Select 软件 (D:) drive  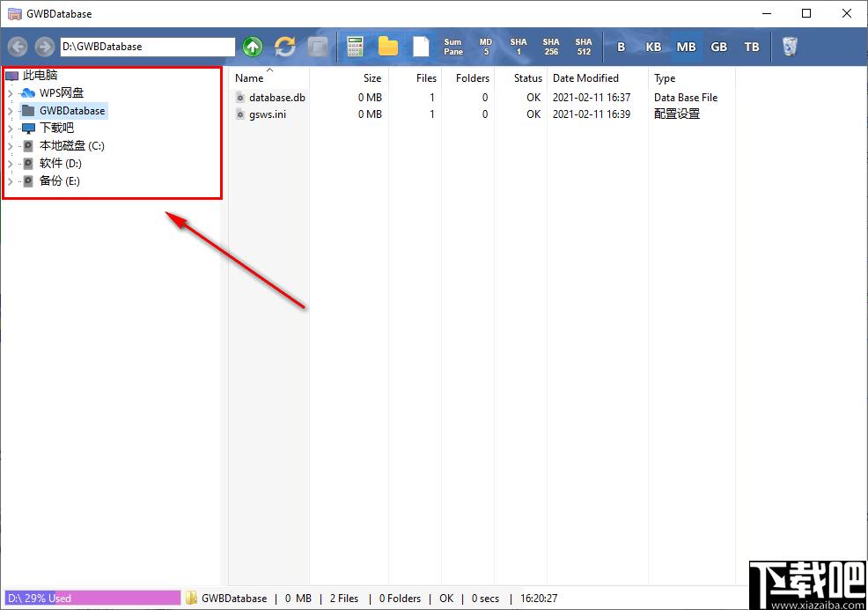pos(61,164)
